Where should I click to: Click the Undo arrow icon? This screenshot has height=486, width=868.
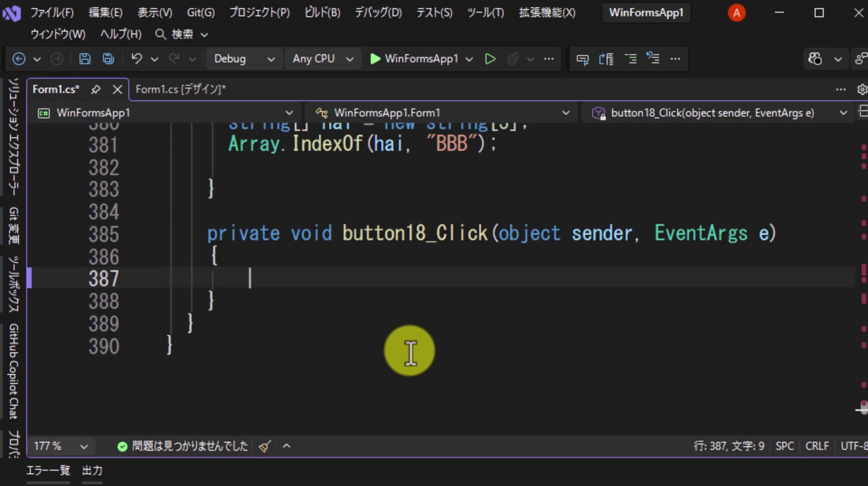(137, 59)
